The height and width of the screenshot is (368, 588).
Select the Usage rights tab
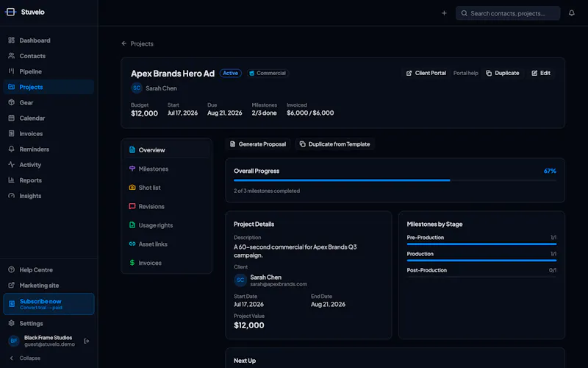click(x=167, y=225)
